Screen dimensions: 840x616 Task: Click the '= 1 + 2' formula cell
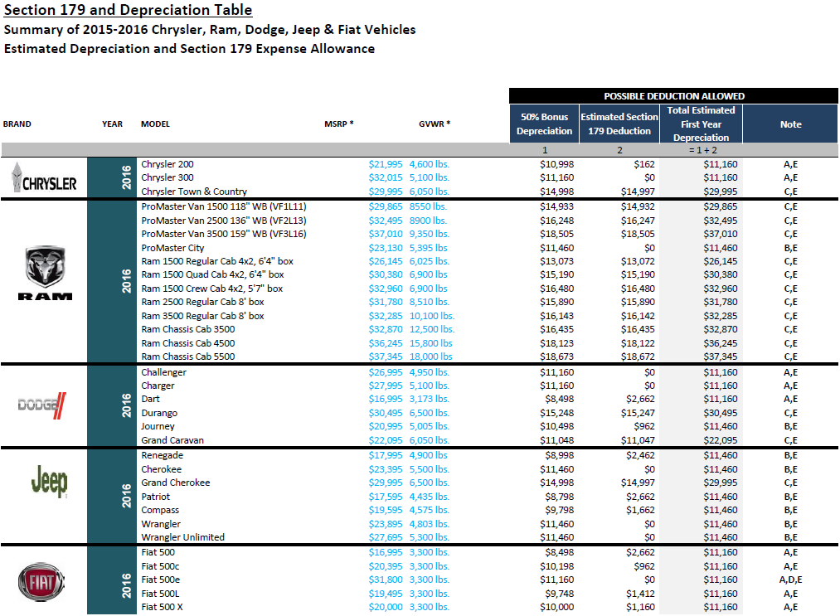702,150
